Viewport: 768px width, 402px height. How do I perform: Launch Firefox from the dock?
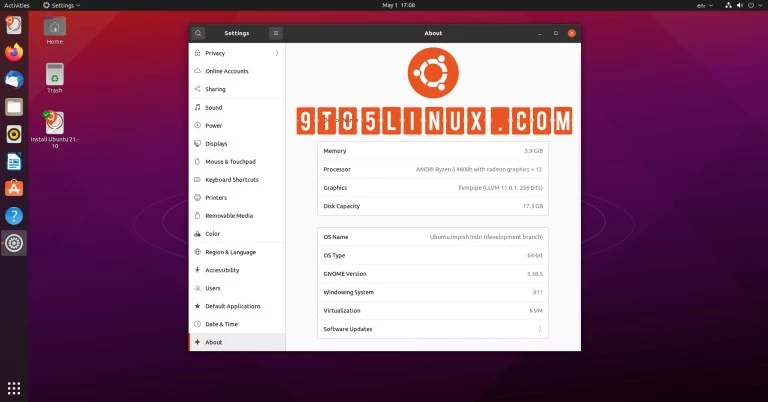(14, 51)
